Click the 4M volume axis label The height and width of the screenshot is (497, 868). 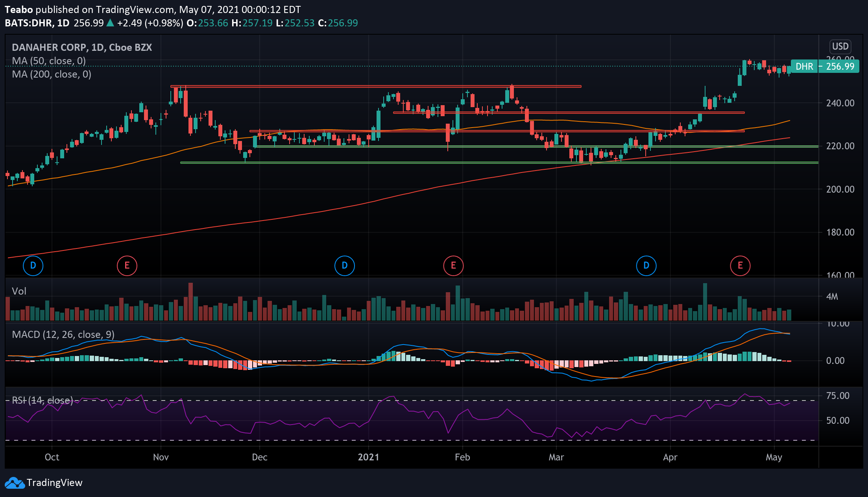pyautogui.click(x=832, y=297)
